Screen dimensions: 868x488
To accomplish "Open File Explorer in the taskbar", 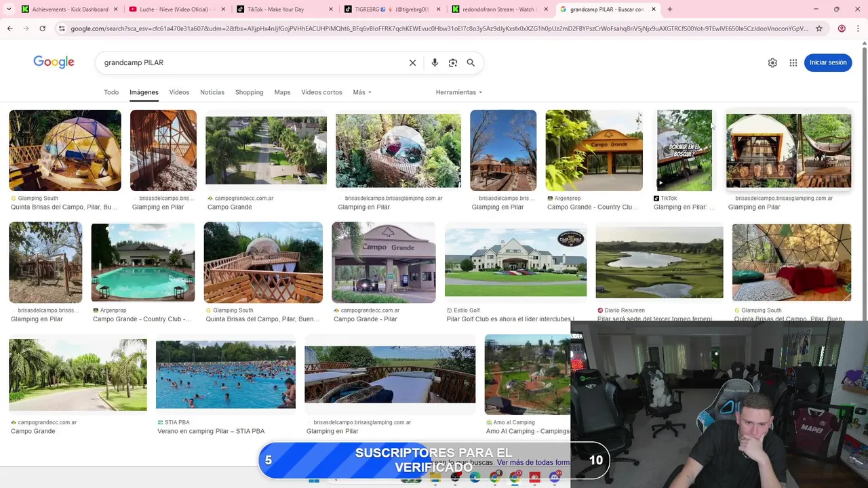I will pos(435,479).
